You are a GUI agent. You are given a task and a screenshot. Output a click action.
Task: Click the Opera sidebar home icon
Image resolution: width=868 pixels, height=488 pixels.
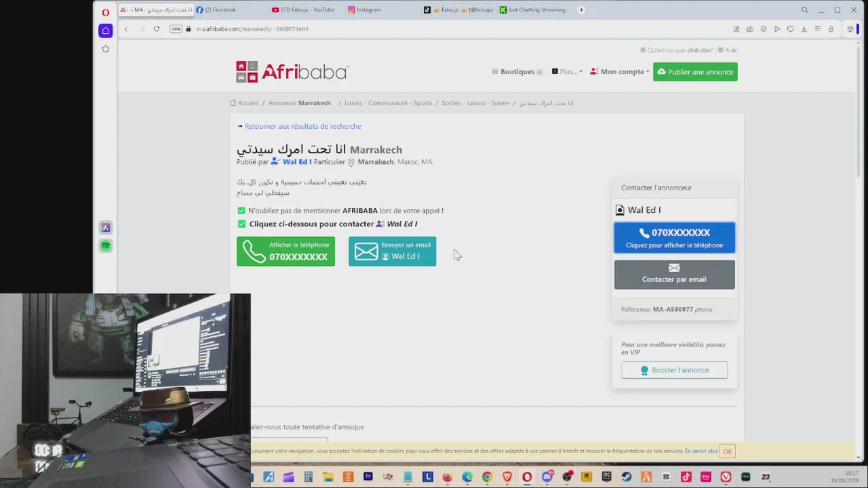(105, 30)
